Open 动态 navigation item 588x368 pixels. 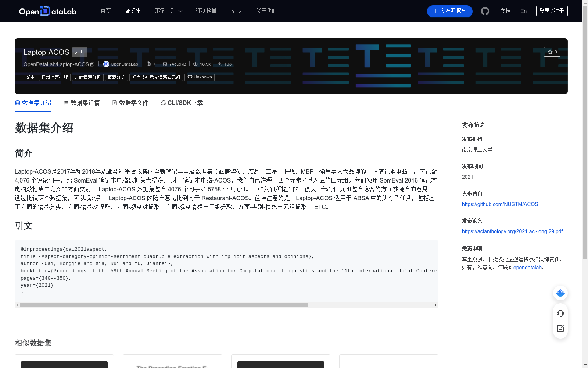[x=236, y=11]
